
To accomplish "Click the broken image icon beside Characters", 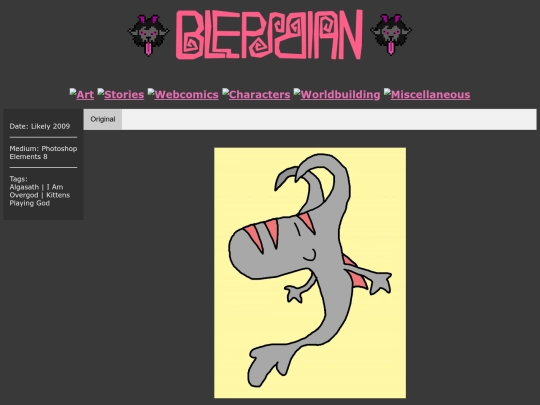I will [225, 92].
